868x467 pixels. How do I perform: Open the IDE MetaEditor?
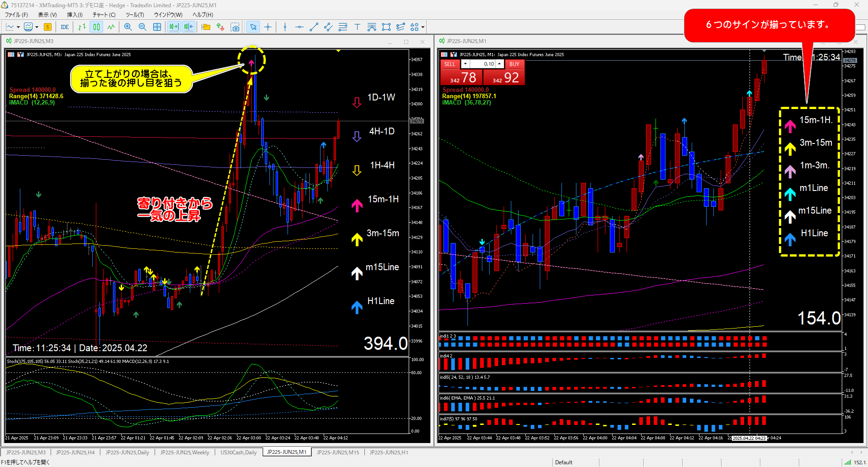click(65, 27)
